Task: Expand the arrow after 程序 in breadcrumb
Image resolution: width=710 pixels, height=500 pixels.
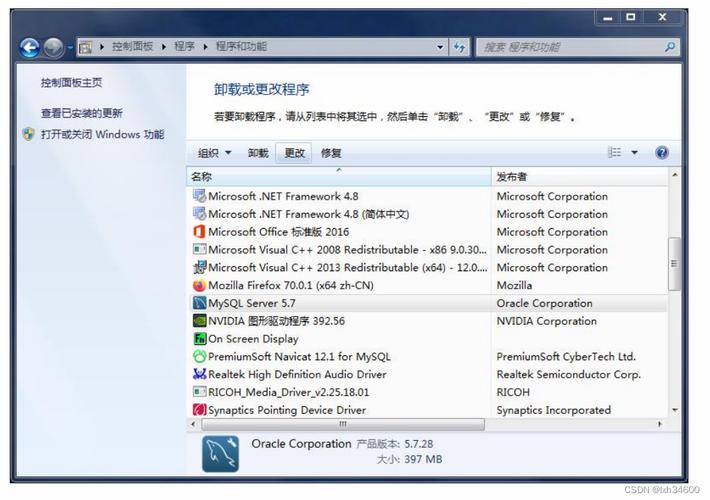Action: pyautogui.click(x=205, y=47)
